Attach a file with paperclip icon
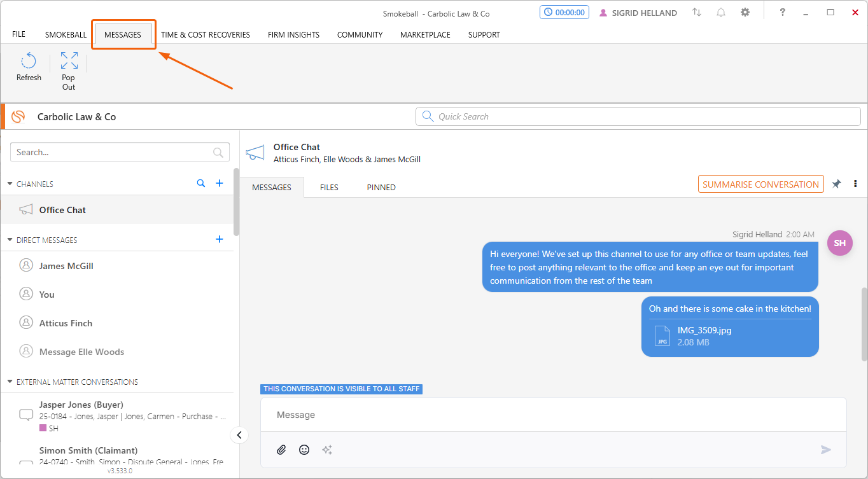868x479 pixels. click(x=281, y=450)
